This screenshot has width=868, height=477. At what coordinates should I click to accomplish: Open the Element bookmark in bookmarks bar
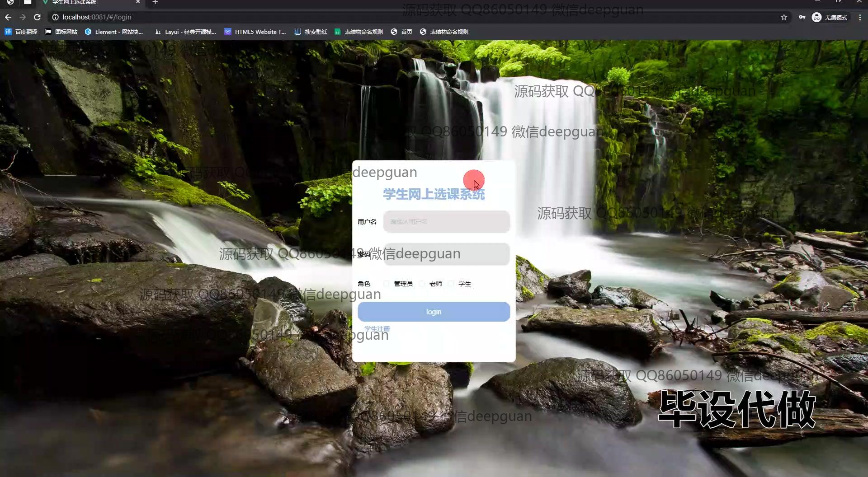click(x=114, y=32)
